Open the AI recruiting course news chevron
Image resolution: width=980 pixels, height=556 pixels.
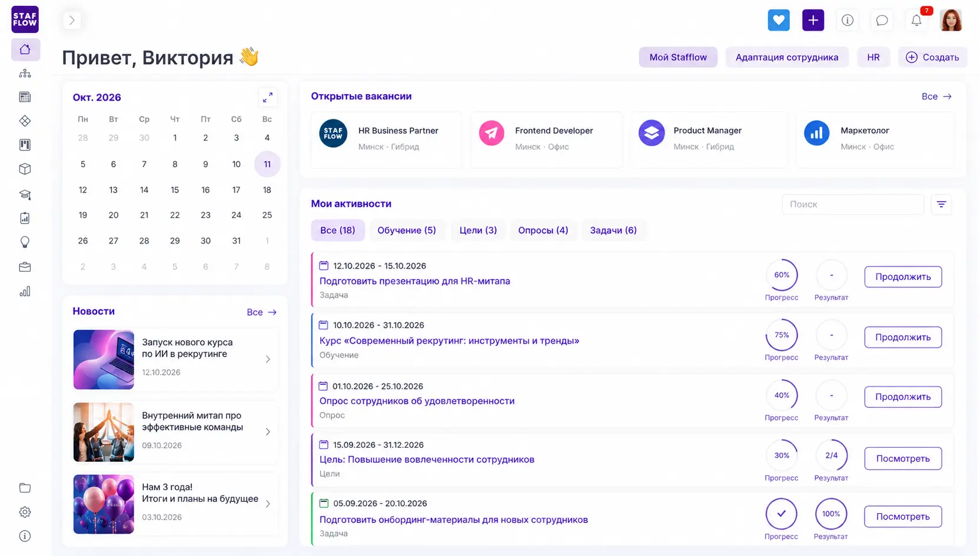[268, 359]
